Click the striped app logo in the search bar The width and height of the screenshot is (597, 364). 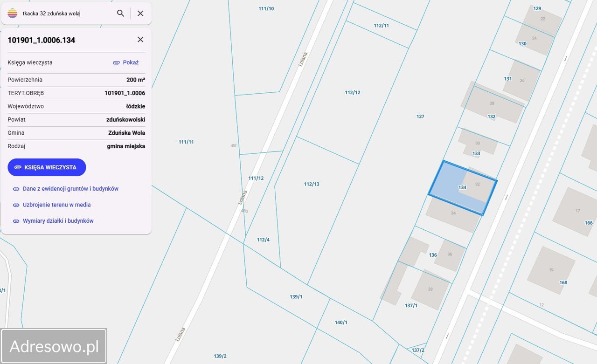(x=13, y=14)
